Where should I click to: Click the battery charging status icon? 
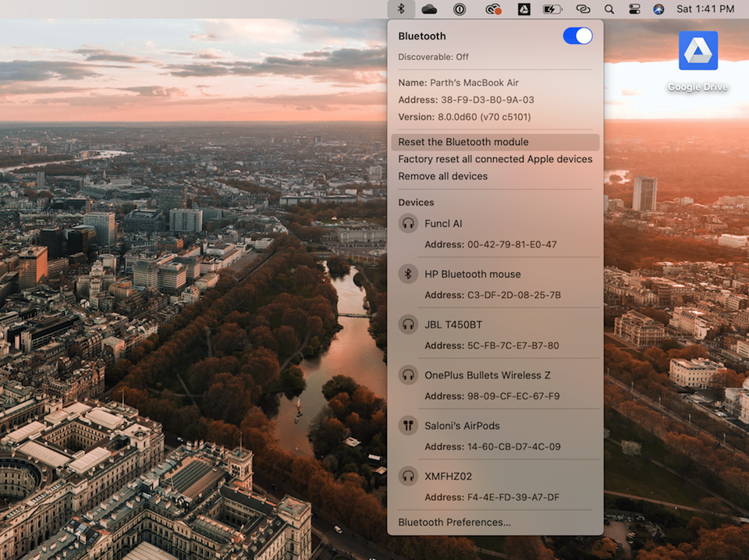coord(552,9)
